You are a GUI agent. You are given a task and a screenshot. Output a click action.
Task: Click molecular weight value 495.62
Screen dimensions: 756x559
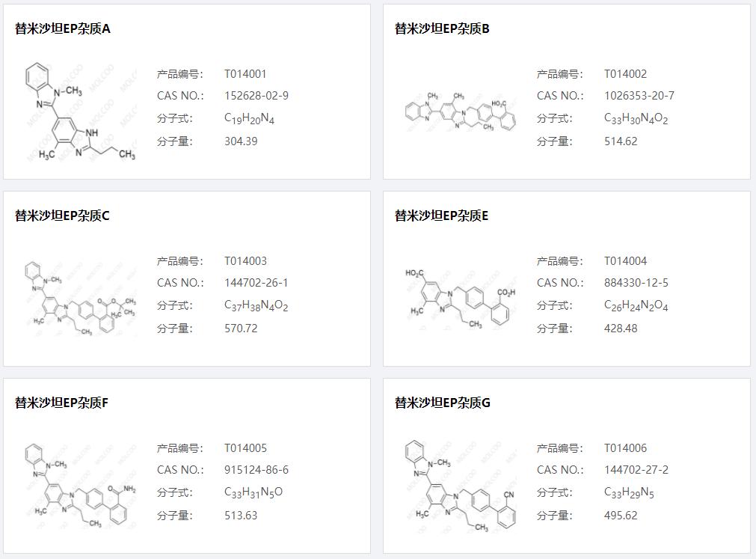coord(621,516)
